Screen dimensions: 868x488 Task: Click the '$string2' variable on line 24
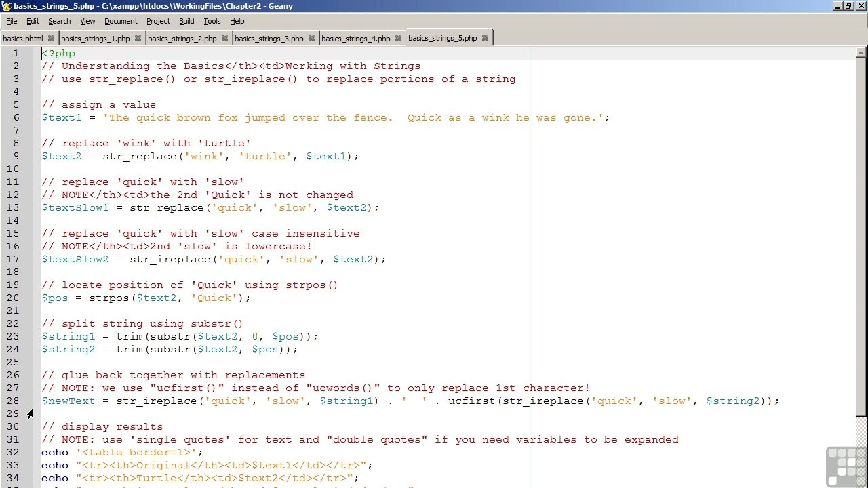pyautogui.click(x=68, y=350)
